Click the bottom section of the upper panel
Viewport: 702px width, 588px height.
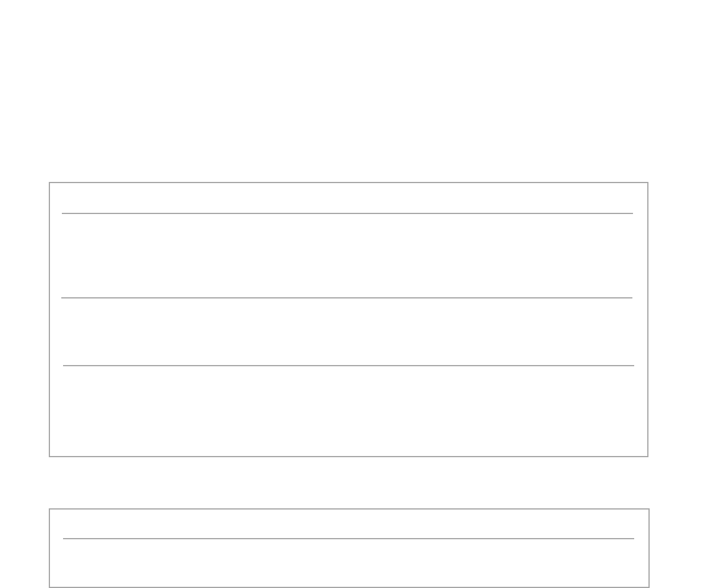(x=349, y=410)
